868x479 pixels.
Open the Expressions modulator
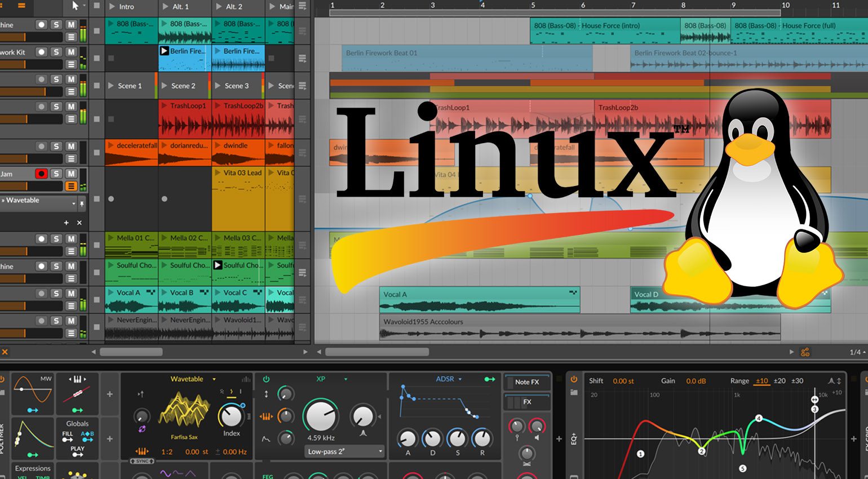(x=33, y=471)
